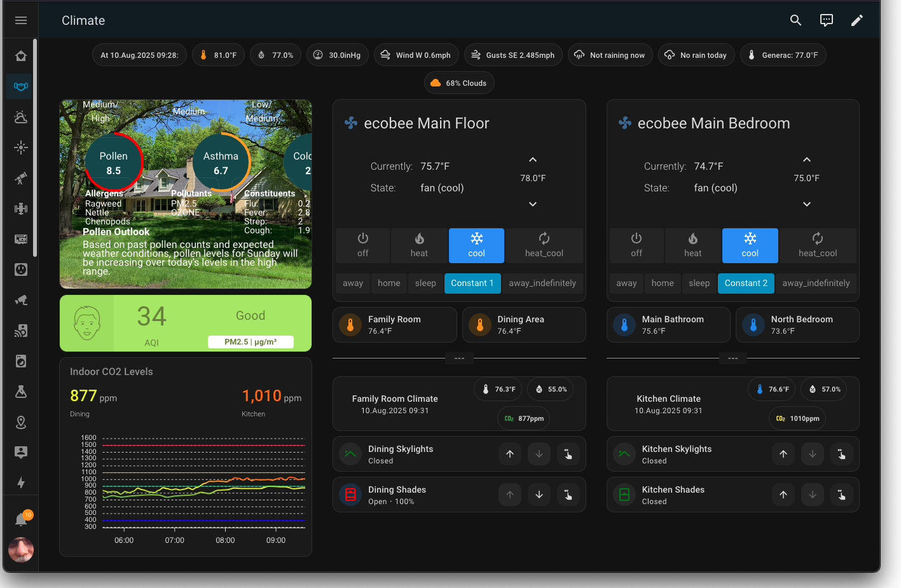Open the Home view in sidebar
Image resolution: width=901 pixels, height=588 pixels.
click(x=21, y=56)
